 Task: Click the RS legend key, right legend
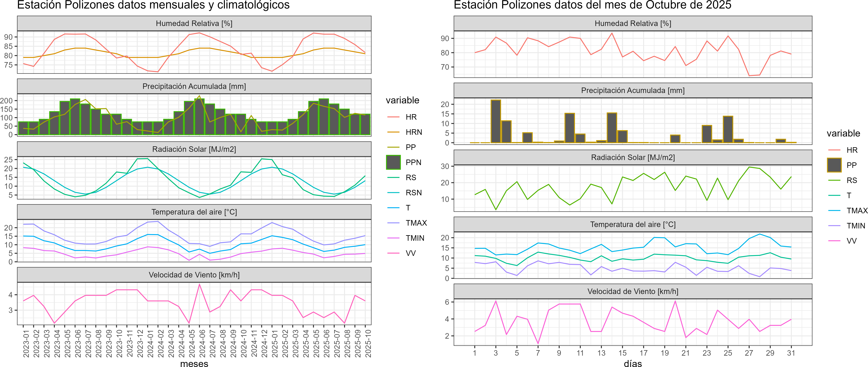834,181
